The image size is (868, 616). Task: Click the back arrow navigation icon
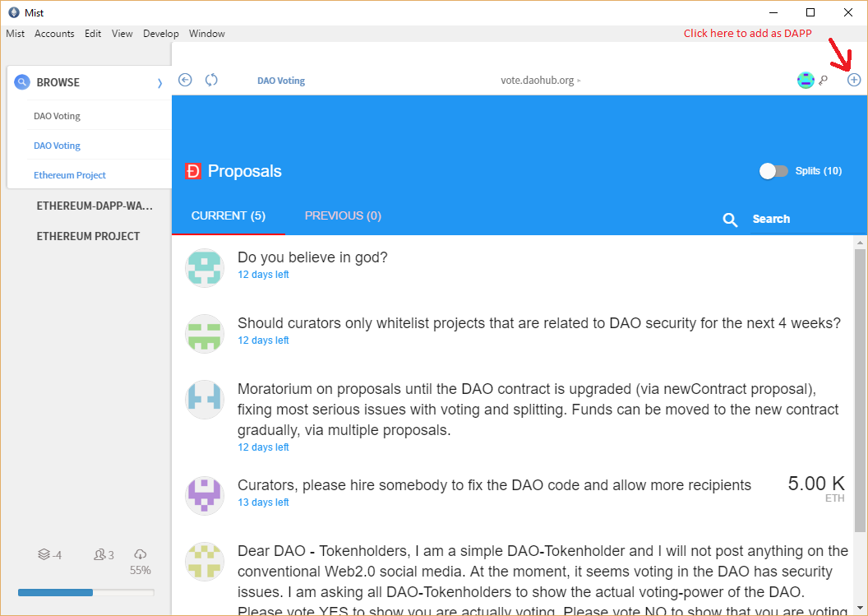click(x=185, y=81)
